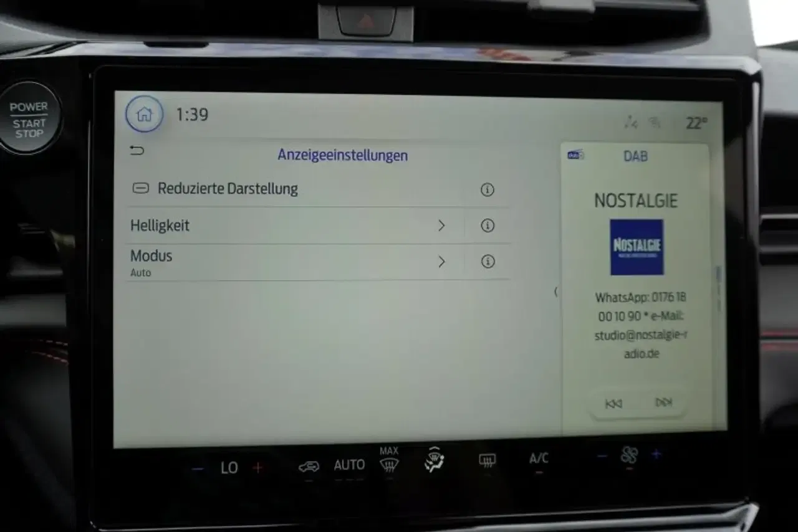Image resolution: width=798 pixels, height=532 pixels.
Task: Increase temperature with the red plus
Action: tap(257, 468)
